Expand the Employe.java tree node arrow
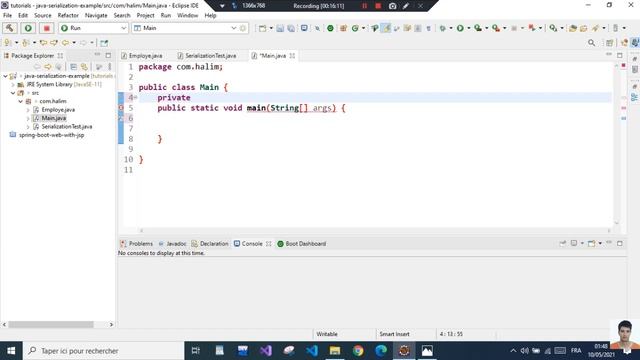This screenshot has height=360, width=640. [28, 110]
